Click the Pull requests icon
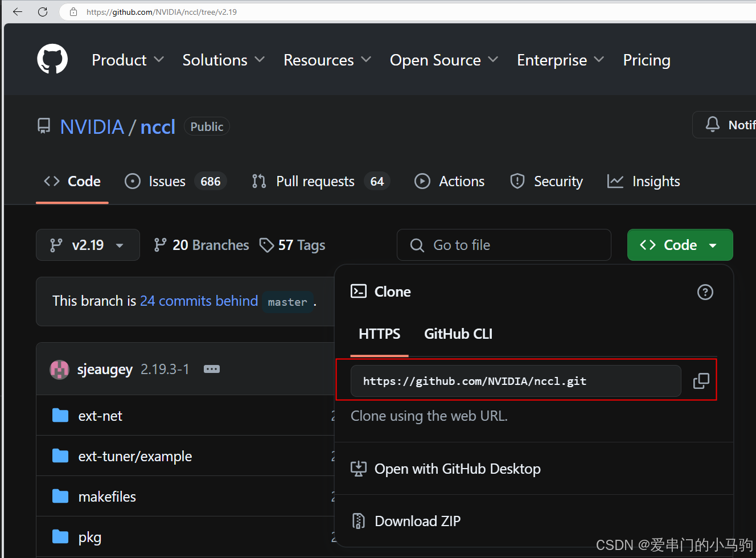 [x=259, y=181]
